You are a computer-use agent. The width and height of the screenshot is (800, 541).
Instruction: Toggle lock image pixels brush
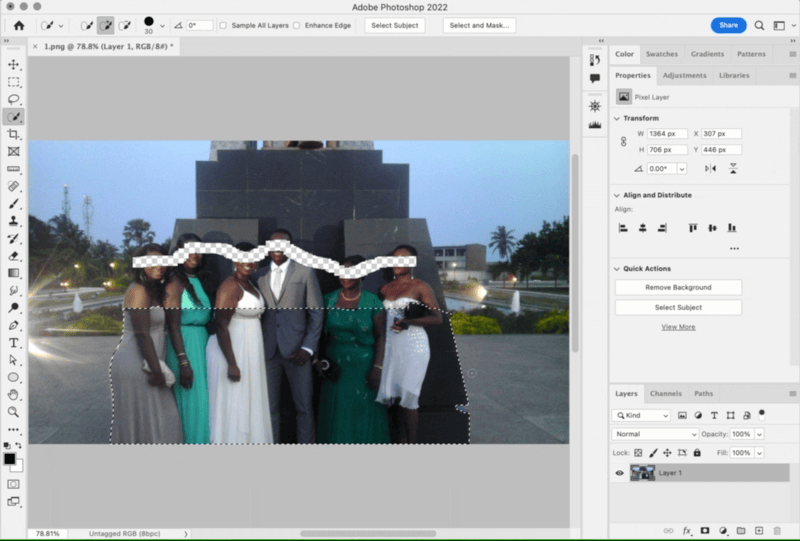[x=653, y=453]
